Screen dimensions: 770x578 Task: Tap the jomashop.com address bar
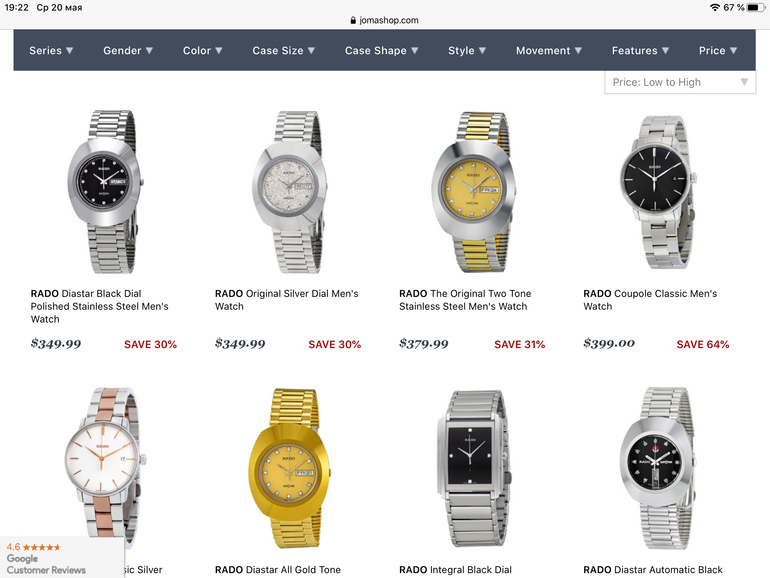(x=385, y=20)
